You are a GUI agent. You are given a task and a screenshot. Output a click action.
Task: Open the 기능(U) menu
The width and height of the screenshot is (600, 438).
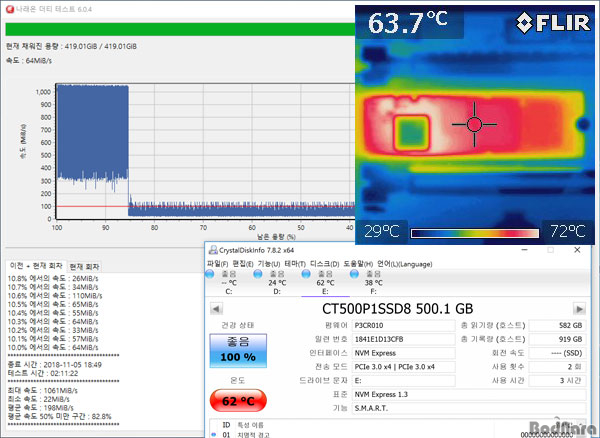pos(269,264)
